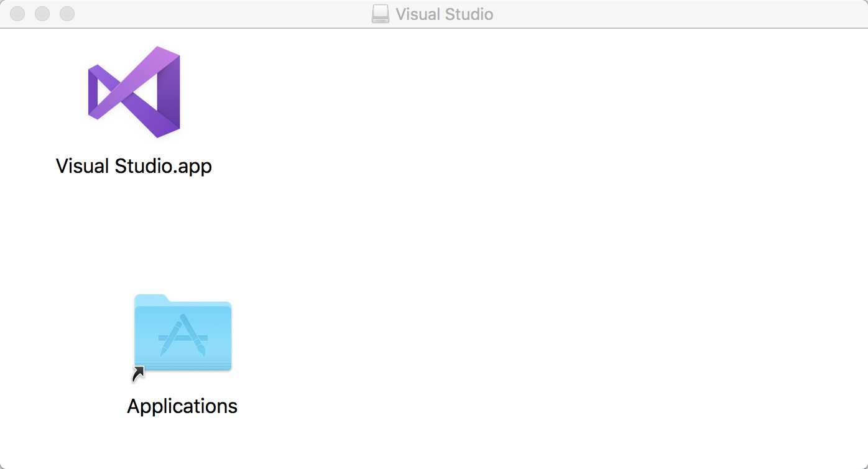
Task: Click the raised tab of the Applications folder
Action: [x=150, y=299]
